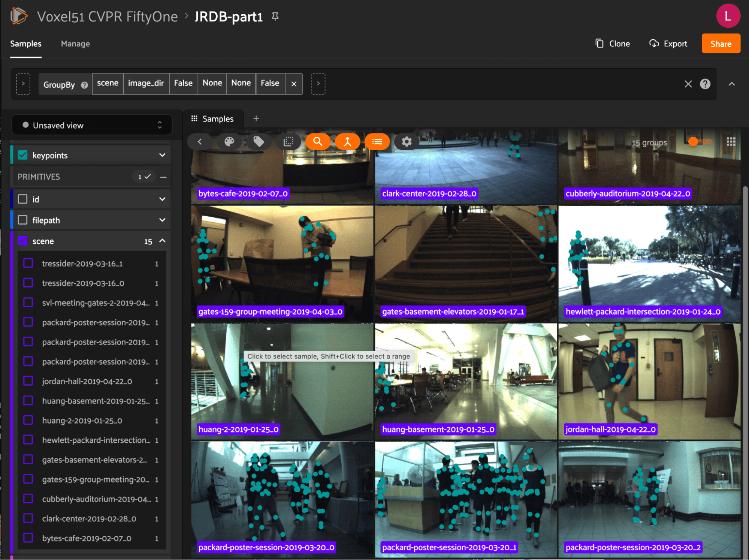Expand the id field chevron
749x560 pixels.
[162, 199]
